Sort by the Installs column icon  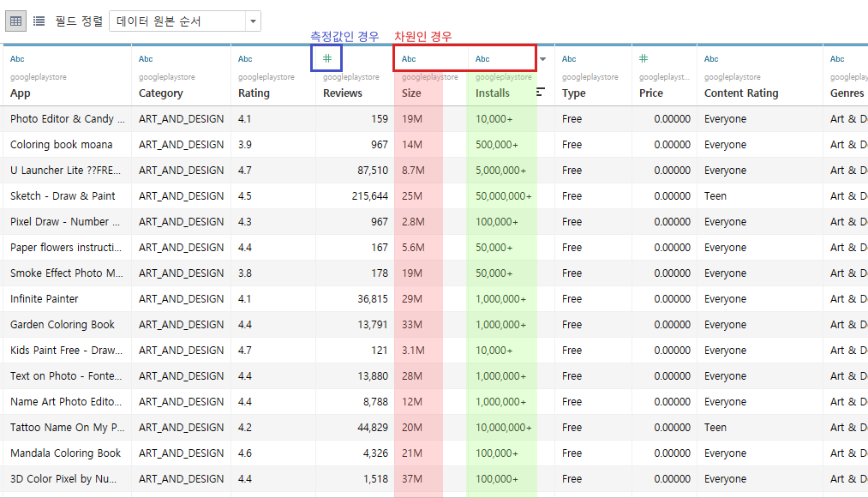click(x=541, y=92)
